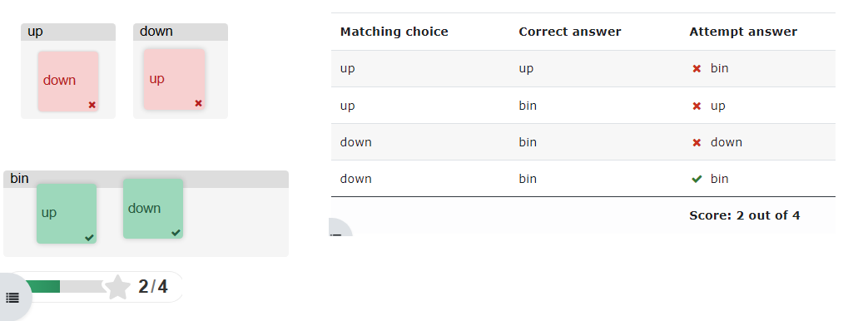Click the red cross next to first 'bin' attempt
The image size is (868, 321).
pyautogui.click(x=697, y=69)
